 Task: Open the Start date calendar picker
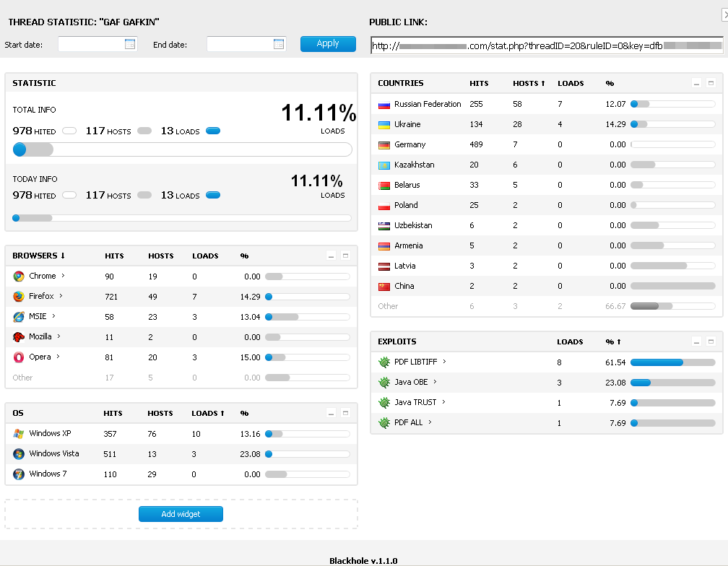(130, 44)
